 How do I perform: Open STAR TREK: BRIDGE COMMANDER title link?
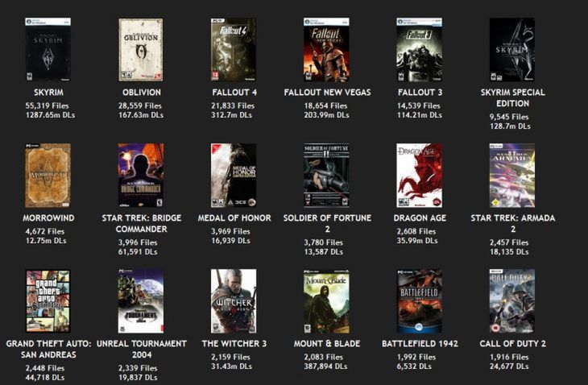142,223
